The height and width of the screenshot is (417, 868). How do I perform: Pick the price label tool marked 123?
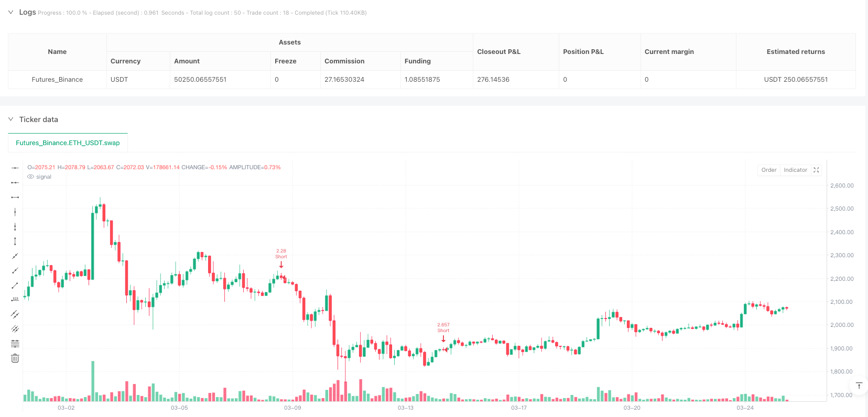click(x=15, y=299)
